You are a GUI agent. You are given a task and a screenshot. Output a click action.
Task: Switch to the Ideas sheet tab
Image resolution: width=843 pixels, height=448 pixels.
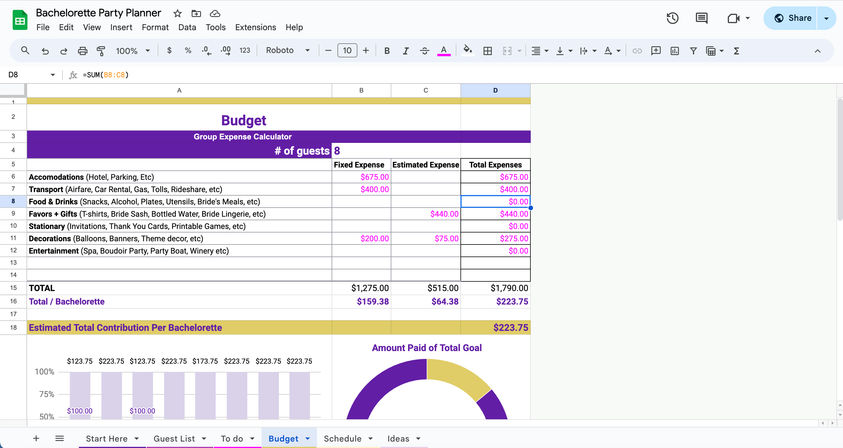click(398, 438)
